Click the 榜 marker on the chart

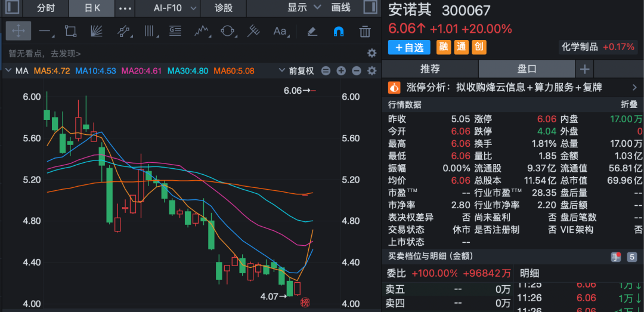click(x=306, y=302)
